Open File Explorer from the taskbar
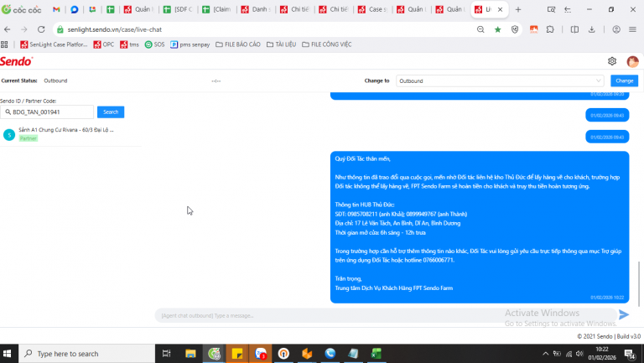Viewport: 644px width, 363px height. coord(190,353)
